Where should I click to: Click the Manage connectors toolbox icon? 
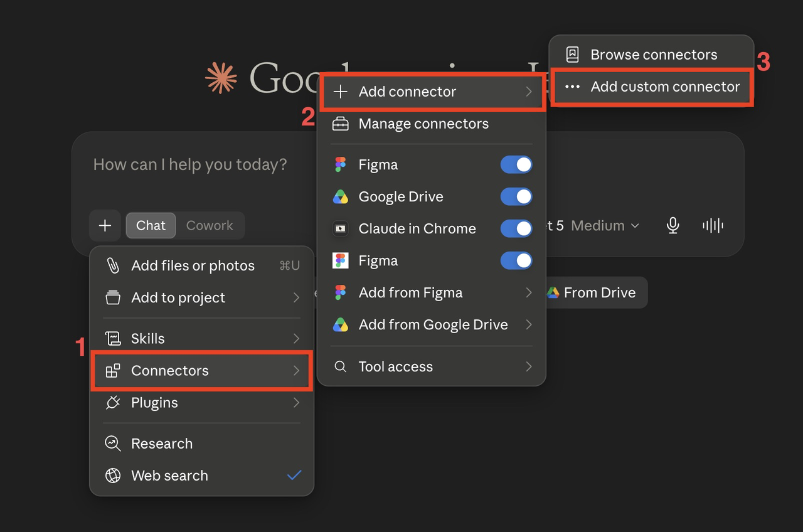341,124
